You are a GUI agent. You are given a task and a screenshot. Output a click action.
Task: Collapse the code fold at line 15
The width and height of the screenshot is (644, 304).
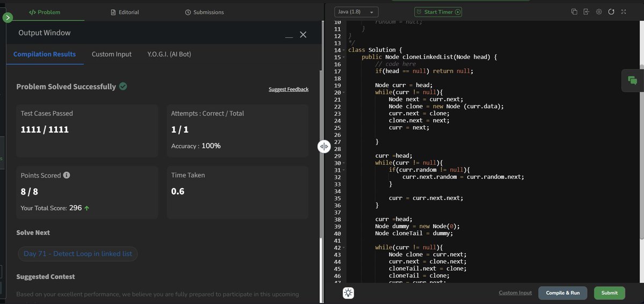(343, 57)
